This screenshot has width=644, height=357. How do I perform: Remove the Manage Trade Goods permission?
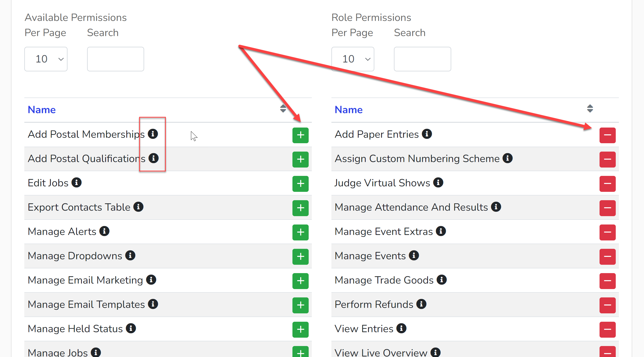pyautogui.click(x=607, y=281)
